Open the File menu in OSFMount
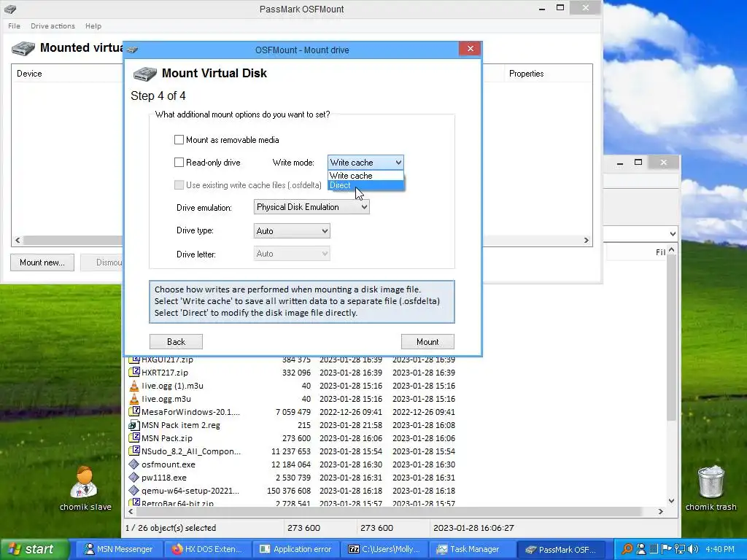Screen dimensions: 747x560 pos(15,26)
